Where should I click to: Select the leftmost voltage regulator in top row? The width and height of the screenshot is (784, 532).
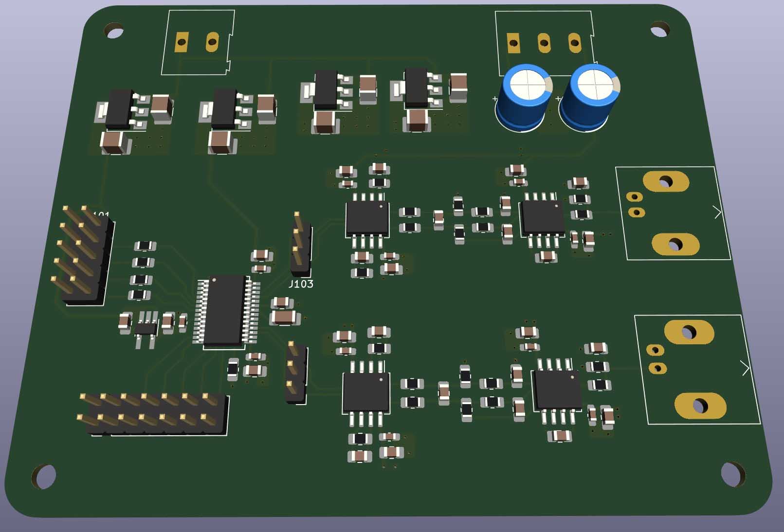click(119, 109)
